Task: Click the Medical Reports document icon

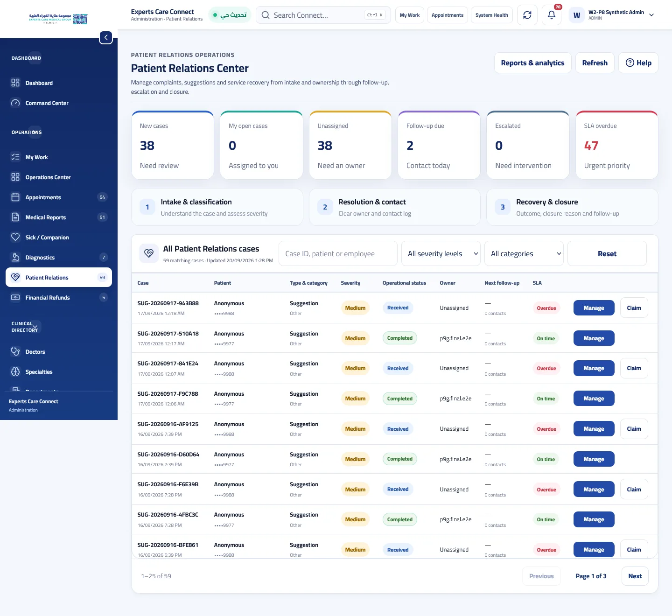Action: (x=15, y=217)
